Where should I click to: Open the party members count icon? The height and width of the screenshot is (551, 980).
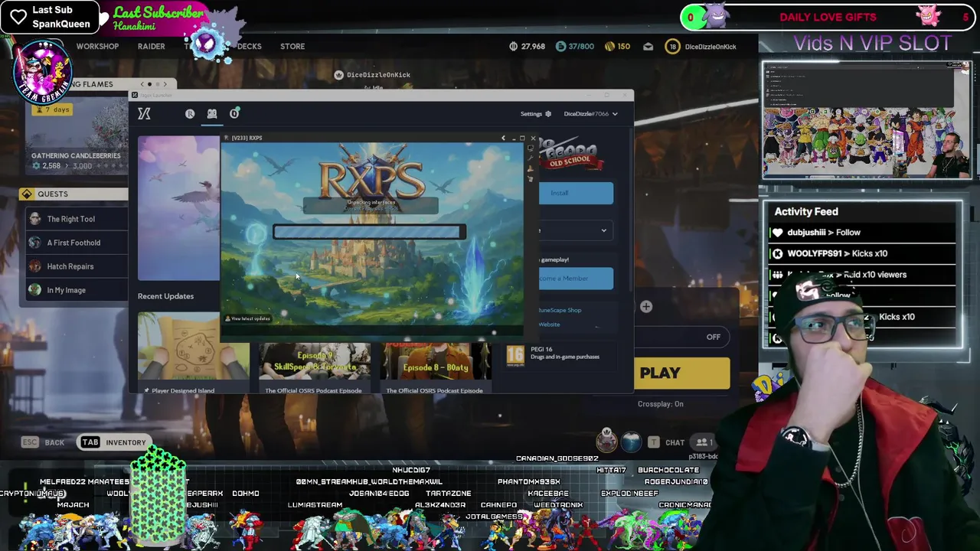click(x=704, y=442)
